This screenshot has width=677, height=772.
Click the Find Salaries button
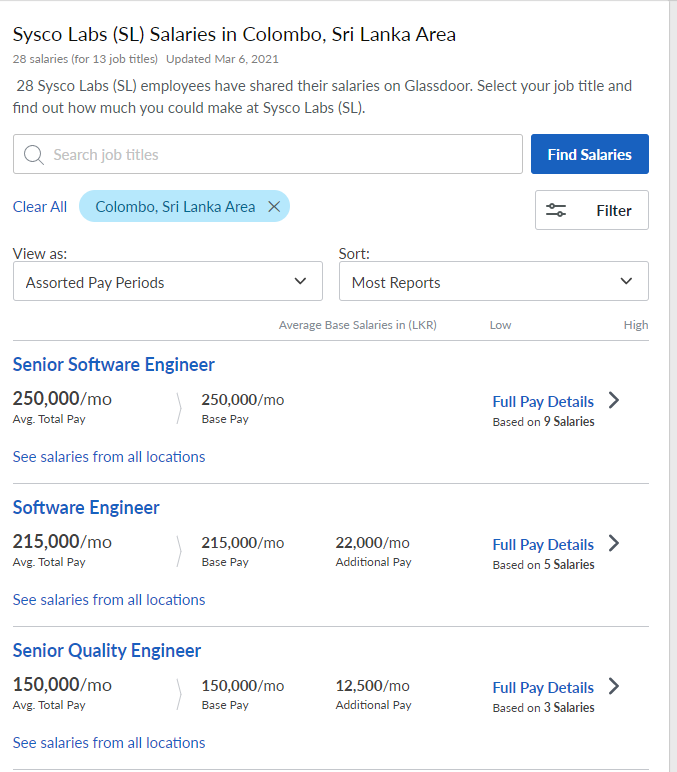589,154
